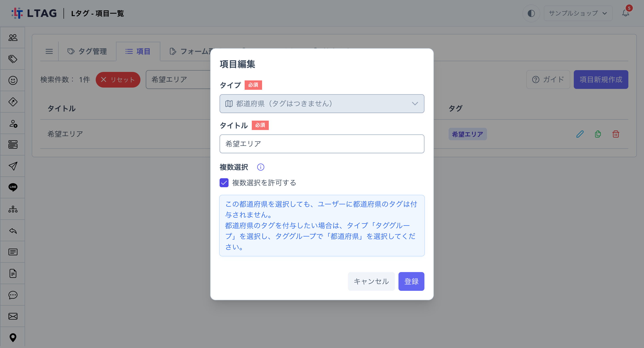The image size is (644, 348).
Task: Open the document sidebar icon
Action: tap(13, 273)
